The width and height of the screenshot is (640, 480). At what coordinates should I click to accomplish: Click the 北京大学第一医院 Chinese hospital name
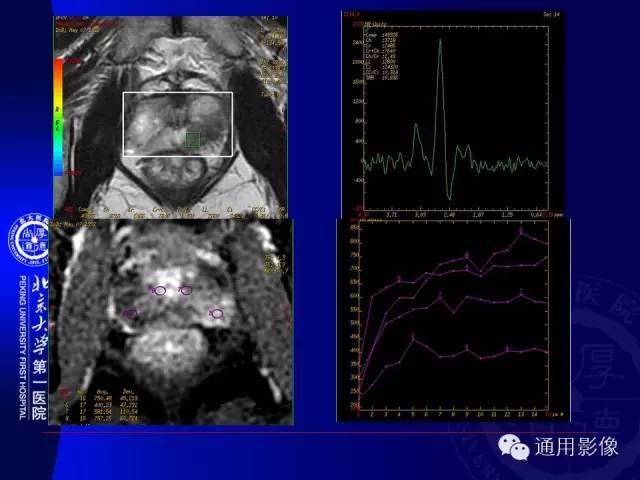pos(39,348)
